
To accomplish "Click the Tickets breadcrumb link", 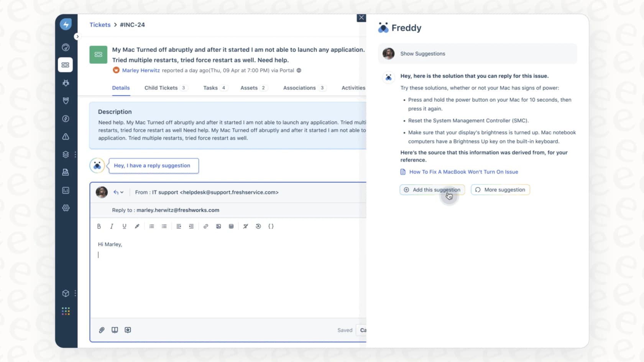I will (100, 25).
